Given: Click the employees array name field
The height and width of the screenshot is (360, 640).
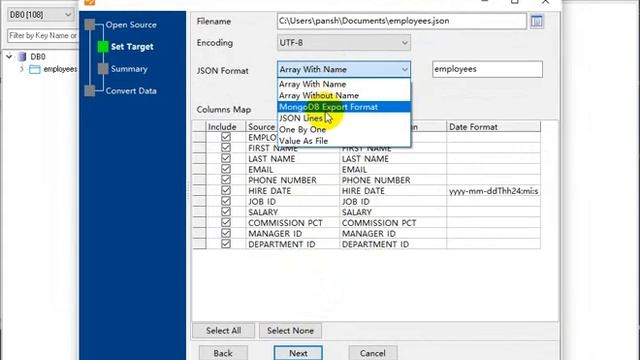Looking at the screenshot, I should coord(487,69).
